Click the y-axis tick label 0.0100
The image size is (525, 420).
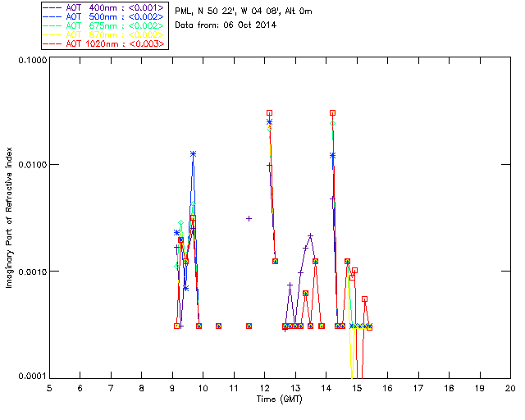(32, 165)
